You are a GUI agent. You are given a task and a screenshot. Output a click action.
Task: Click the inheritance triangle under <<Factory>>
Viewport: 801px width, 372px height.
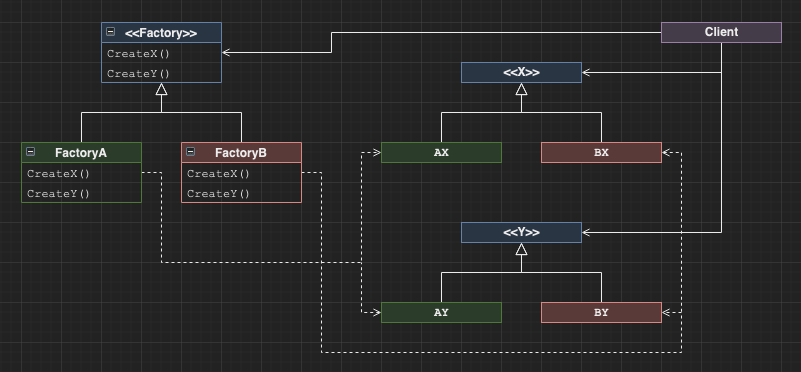click(161, 89)
